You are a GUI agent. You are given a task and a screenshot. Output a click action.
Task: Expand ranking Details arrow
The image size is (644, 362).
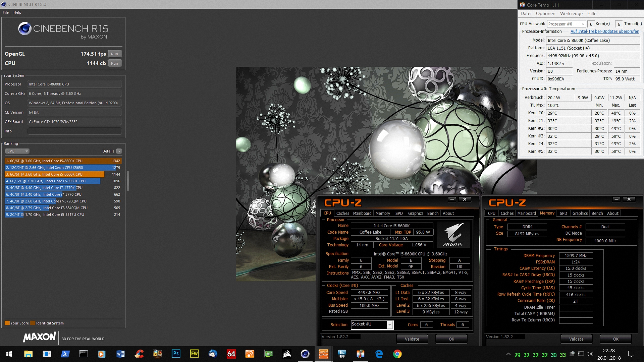[119, 151]
